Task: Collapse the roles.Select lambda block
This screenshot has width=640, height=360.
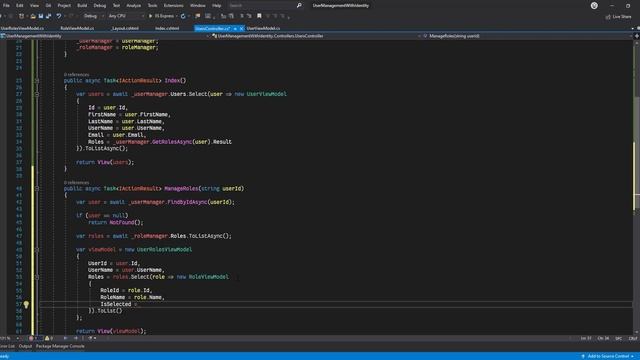Action: pyautogui.click(x=37, y=277)
